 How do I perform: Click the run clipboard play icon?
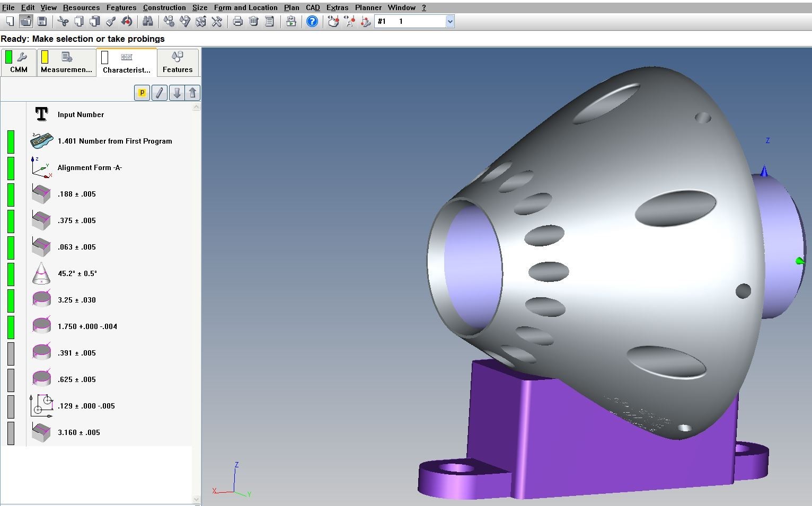click(291, 21)
